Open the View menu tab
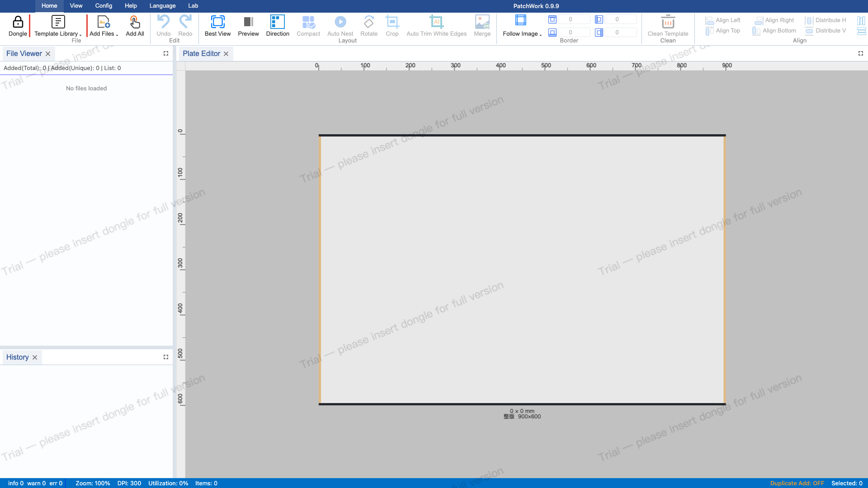 (76, 6)
